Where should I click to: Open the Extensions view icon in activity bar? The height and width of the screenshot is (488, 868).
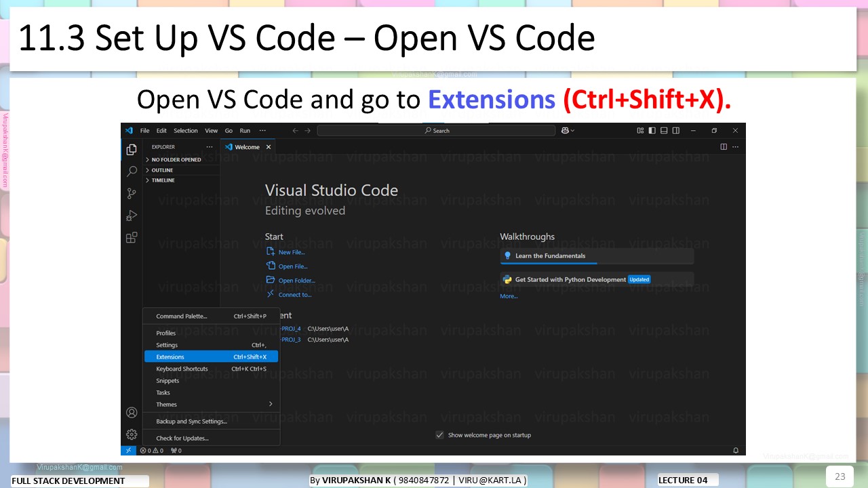(132, 237)
